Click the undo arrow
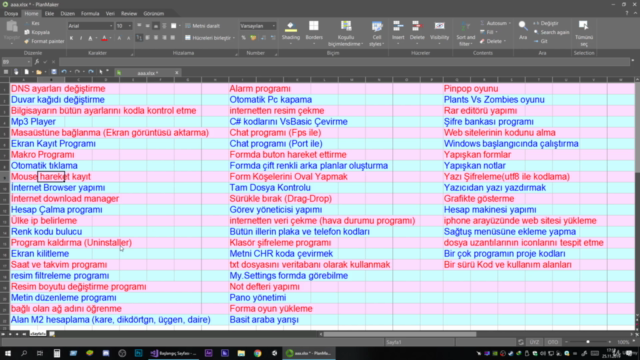The height and width of the screenshot is (360, 640). tap(64, 72)
